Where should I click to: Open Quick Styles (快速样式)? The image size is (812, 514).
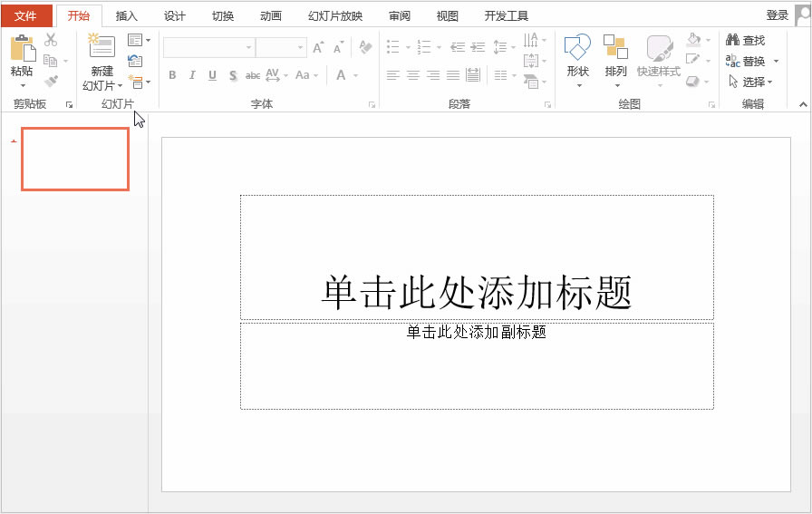pyautogui.click(x=659, y=60)
